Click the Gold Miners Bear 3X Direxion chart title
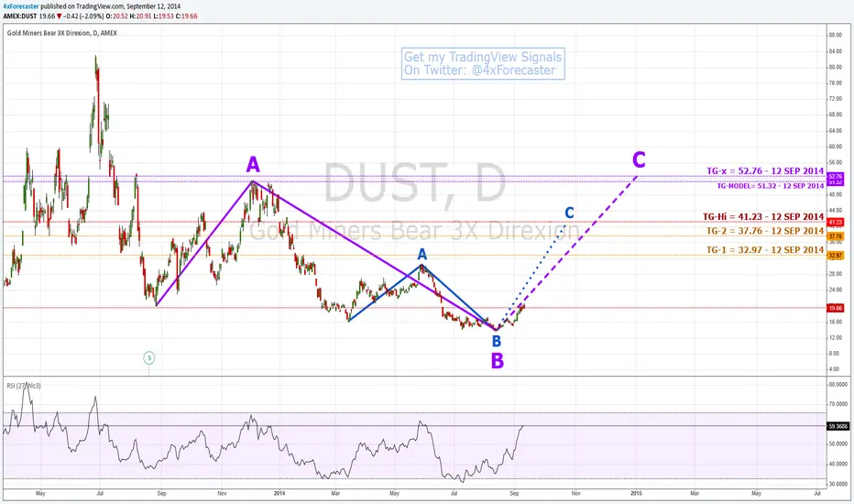854x504 pixels. pyautogui.click(x=62, y=33)
